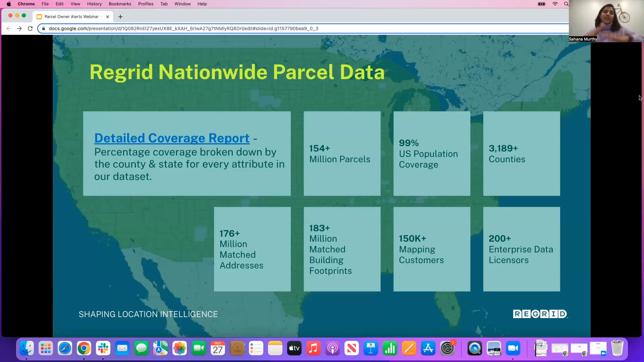Click the browser back arrow

pyautogui.click(x=9, y=28)
